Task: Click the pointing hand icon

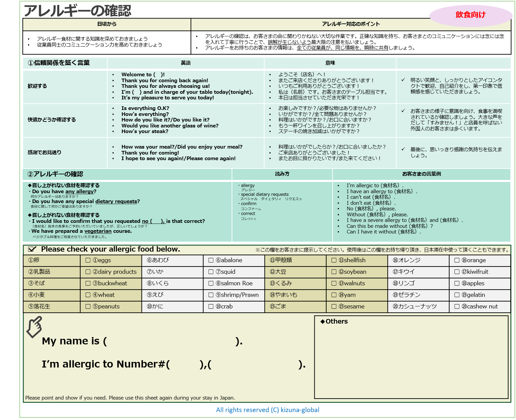Action: pyautogui.click(x=34, y=327)
